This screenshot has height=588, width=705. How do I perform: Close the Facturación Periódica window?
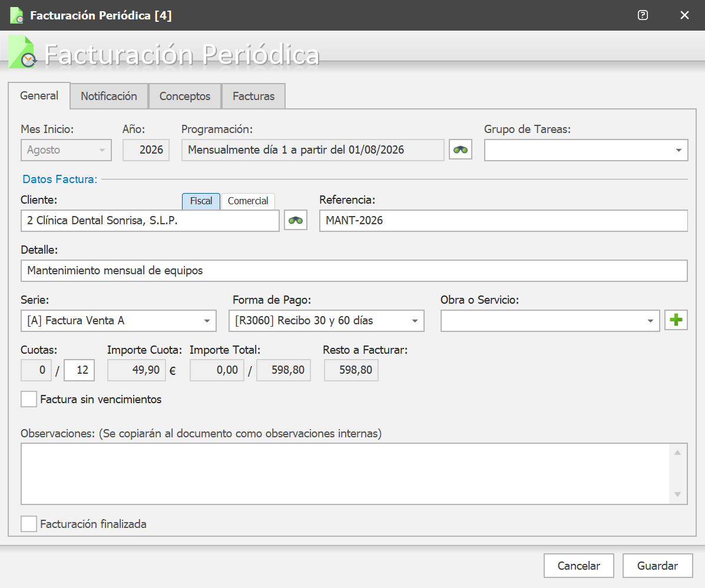pos(684,15)
